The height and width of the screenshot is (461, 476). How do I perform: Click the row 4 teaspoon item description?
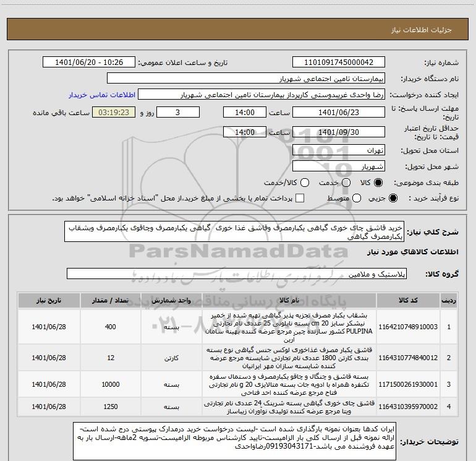(289, 407)
